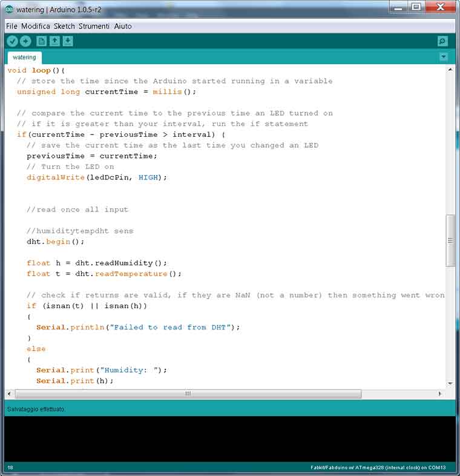Click the 'void loop(){' code line
The width and height of the screenshot is (460, 476).
[36, 70]
